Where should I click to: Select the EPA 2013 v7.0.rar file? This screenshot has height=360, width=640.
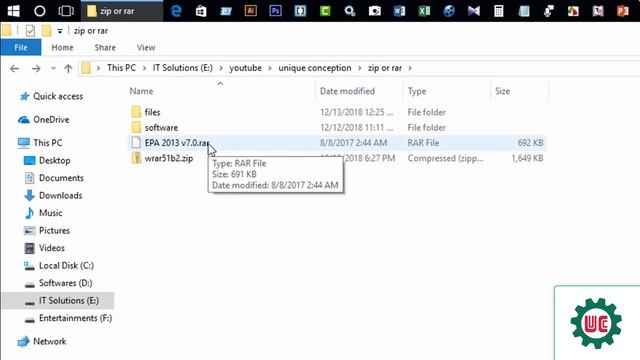[177, 143]
